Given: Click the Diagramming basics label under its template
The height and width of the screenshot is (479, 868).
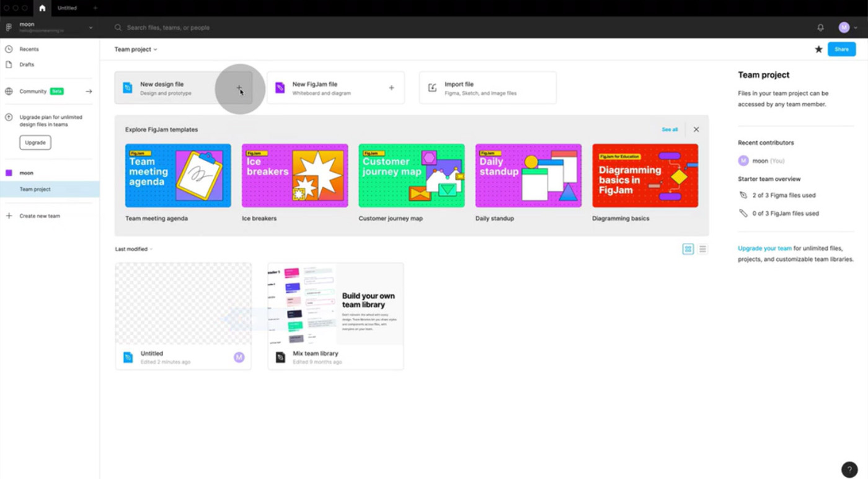Looking at the screenshot, I should (621, 219).
